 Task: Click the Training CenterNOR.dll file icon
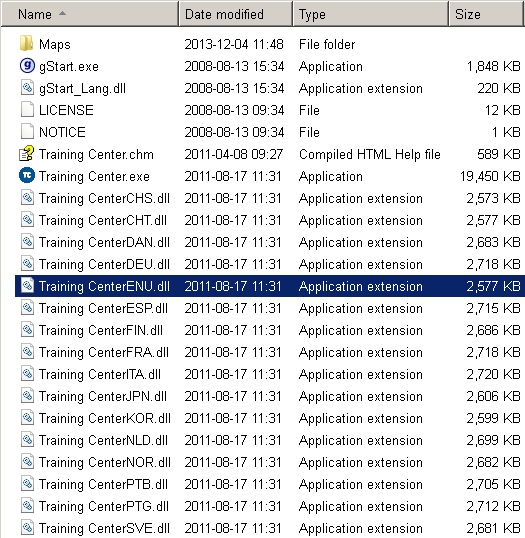click(27, 462)
